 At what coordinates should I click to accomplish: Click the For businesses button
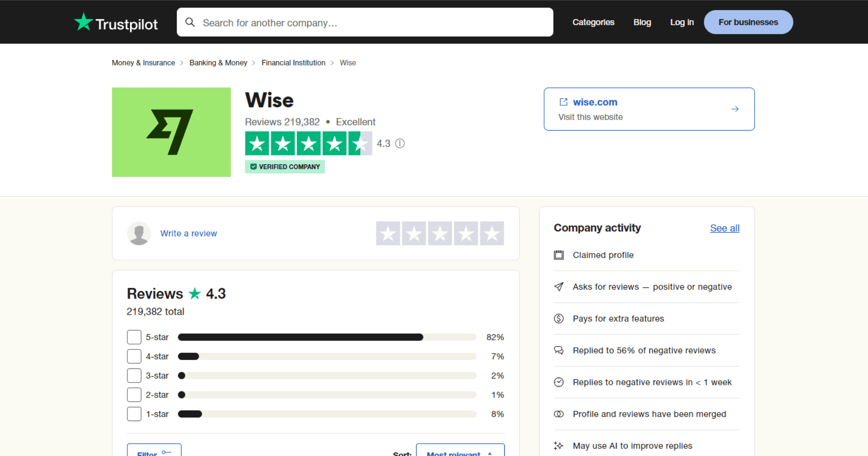coord(748,22)
